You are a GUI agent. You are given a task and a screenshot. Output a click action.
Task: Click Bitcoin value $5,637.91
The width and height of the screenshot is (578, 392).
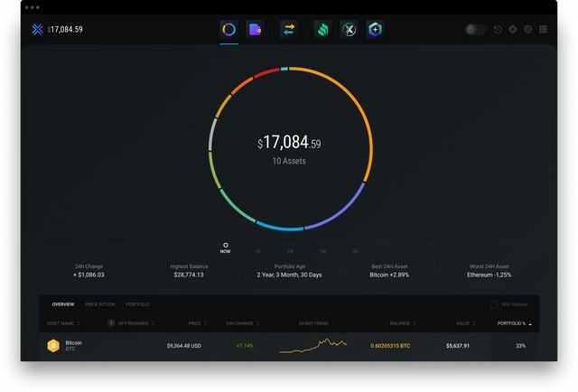coord(458,346)
